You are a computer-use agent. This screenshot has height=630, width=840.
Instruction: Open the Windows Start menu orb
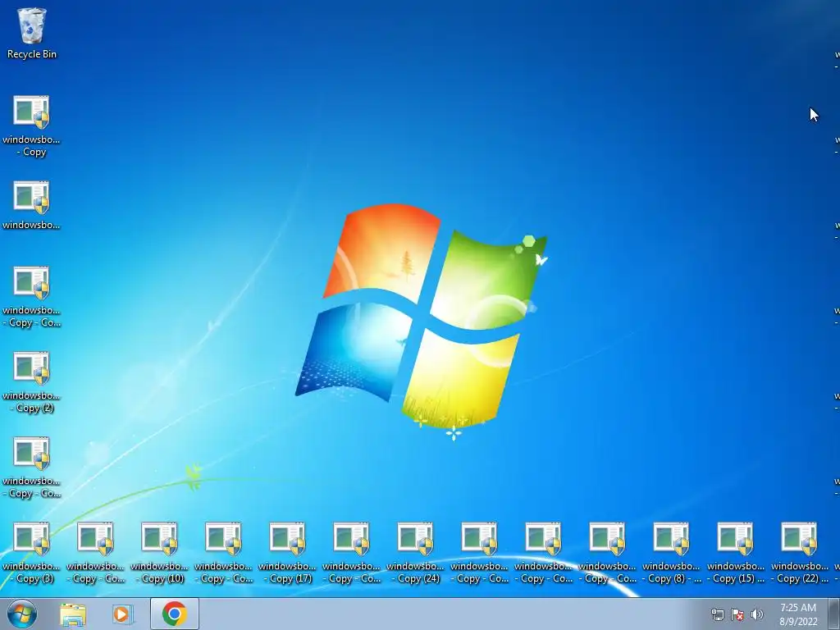coord(22,614)
